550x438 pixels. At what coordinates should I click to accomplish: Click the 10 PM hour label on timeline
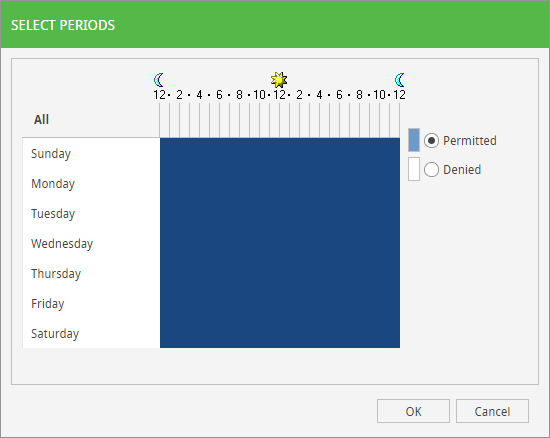(379, 95)
